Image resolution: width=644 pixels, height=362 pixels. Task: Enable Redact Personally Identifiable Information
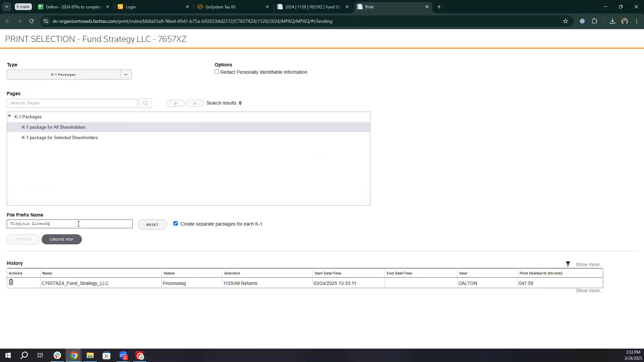(217, 72)
